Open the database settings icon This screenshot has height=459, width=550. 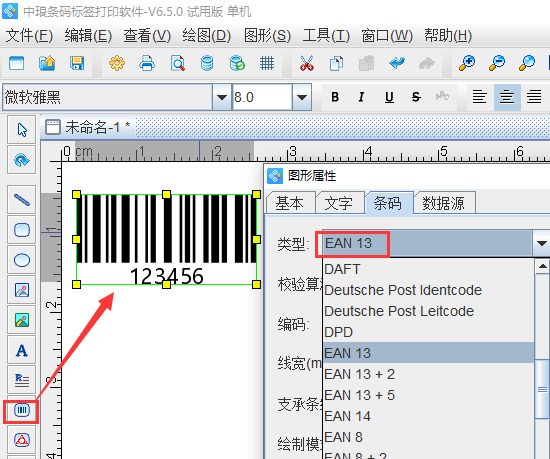(207, 63)
